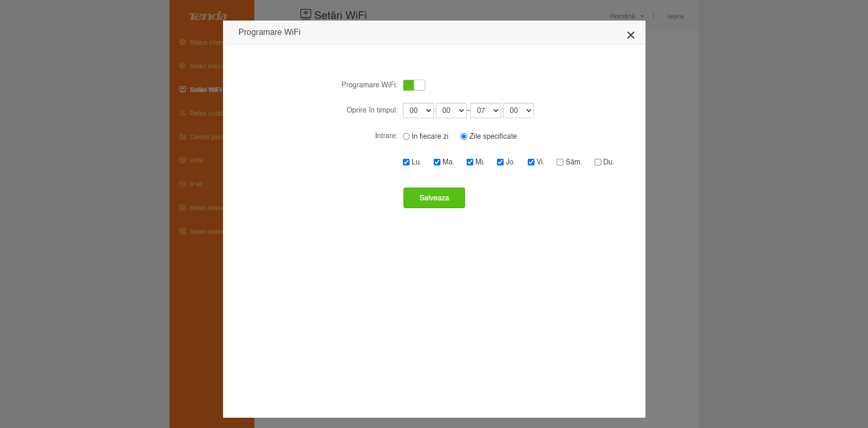Click the Status Internet globe icon
868x428 pixels.
(x=182, y=42)
